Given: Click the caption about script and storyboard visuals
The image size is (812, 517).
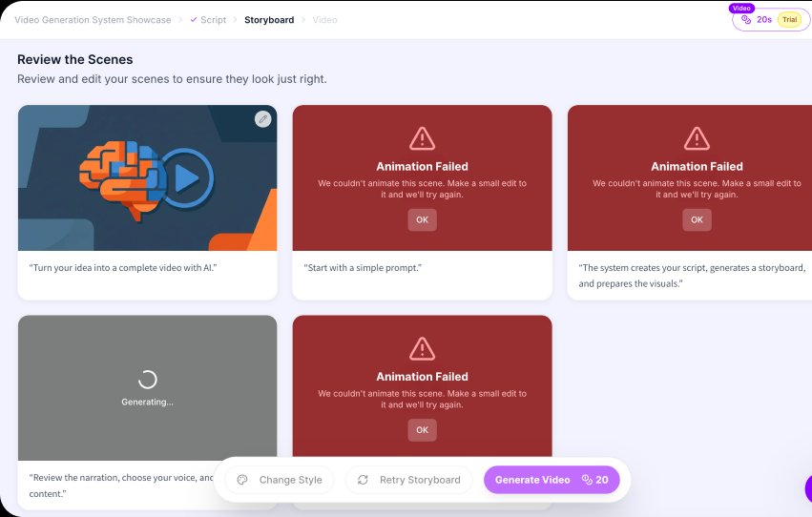Looking at the screenshot, I should click(692, 276).
